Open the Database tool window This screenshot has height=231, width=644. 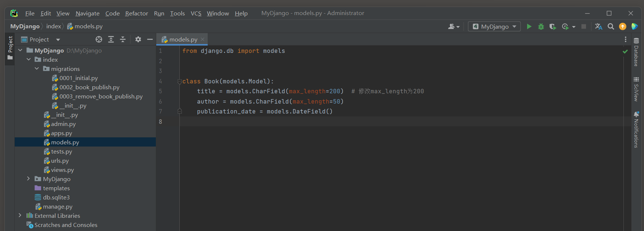(636, 52)
